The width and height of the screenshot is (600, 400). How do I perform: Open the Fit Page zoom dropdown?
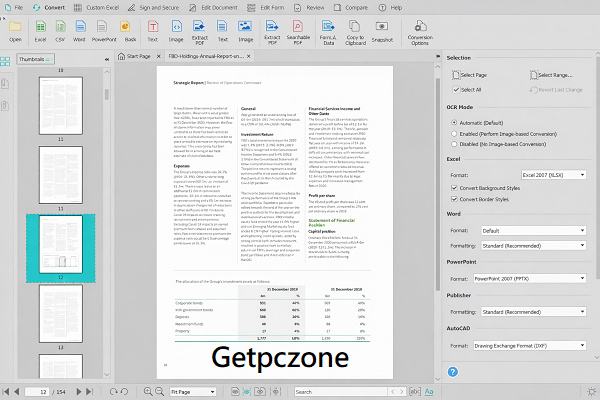tap(193, 392)
